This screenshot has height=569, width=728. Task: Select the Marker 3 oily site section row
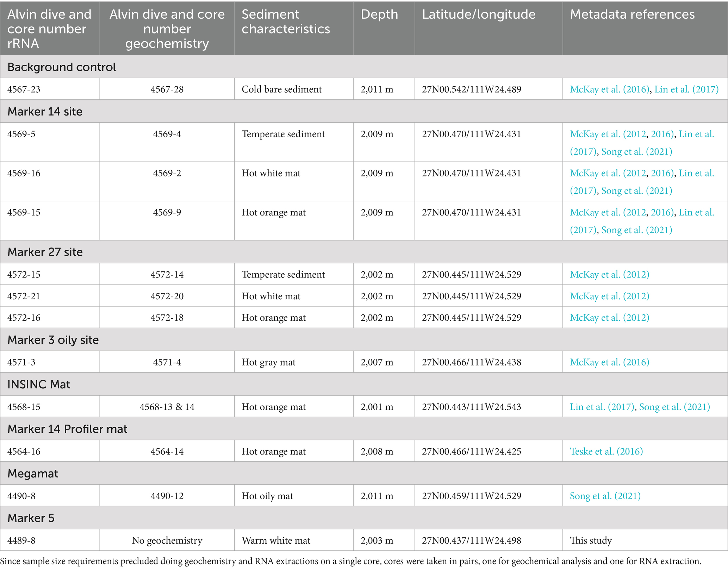(53, 340)
